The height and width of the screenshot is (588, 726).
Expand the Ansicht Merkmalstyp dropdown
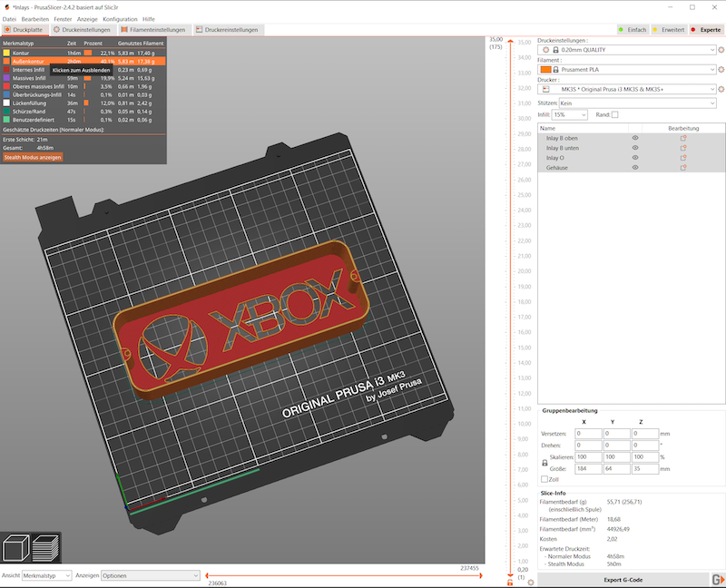pos(46,575)
